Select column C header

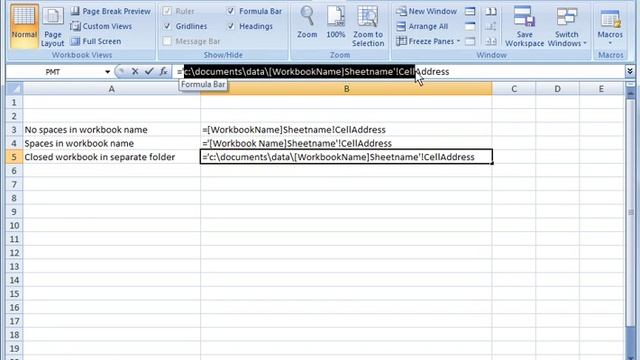pos(514,89)
